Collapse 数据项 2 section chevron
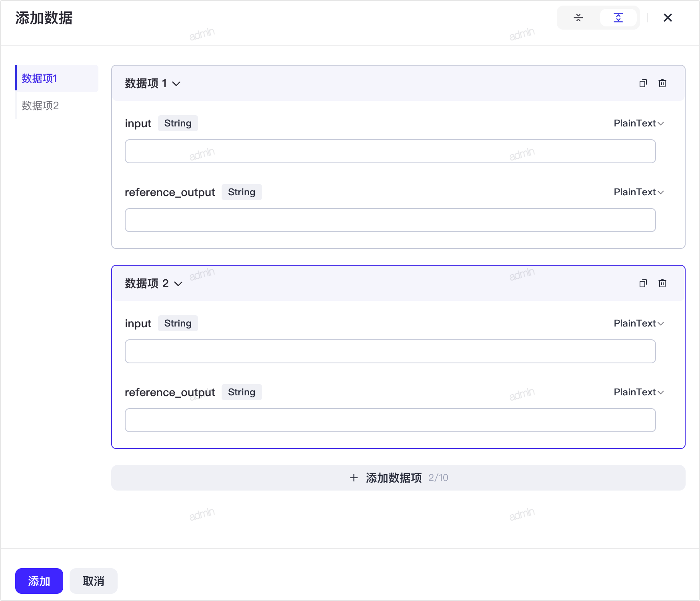The height and width of the screenshot is (601, 700). tap(178, 284)
